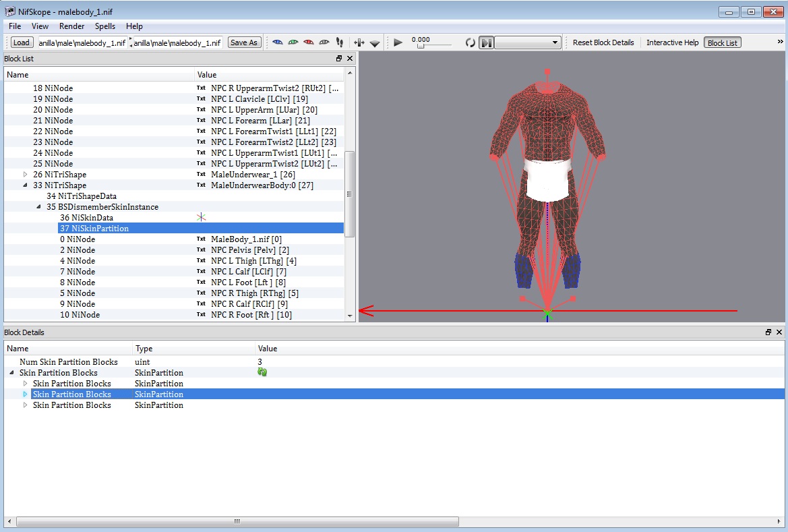
Task: Click the Load button
Action: (x=22, y=42)
